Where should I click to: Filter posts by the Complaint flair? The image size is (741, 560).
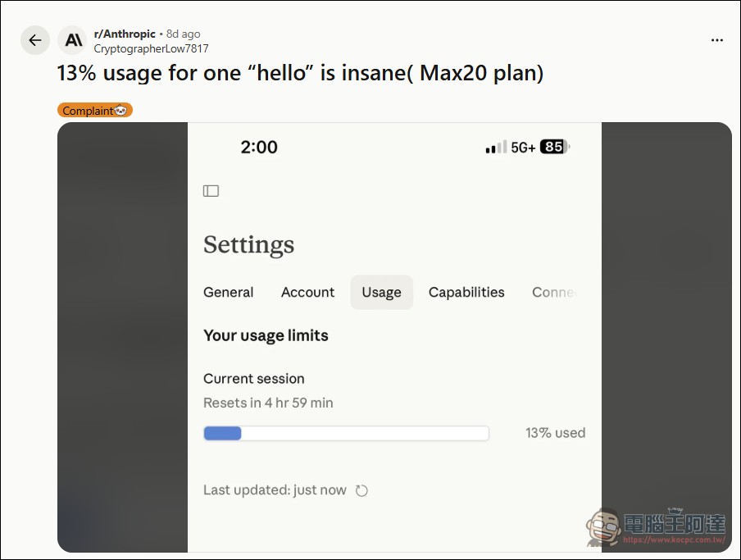pos(94,111)
